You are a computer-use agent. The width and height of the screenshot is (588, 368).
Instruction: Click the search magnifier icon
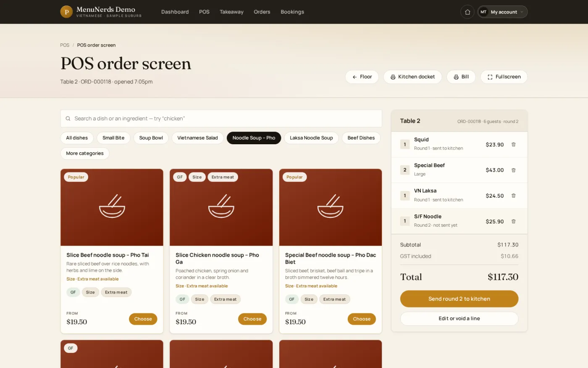[68, 119]
